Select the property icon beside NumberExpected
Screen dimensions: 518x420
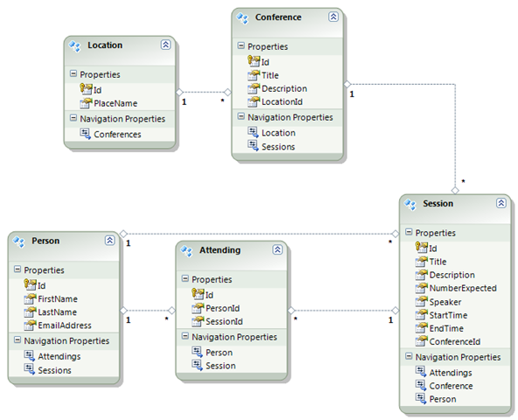coord(422,288)
